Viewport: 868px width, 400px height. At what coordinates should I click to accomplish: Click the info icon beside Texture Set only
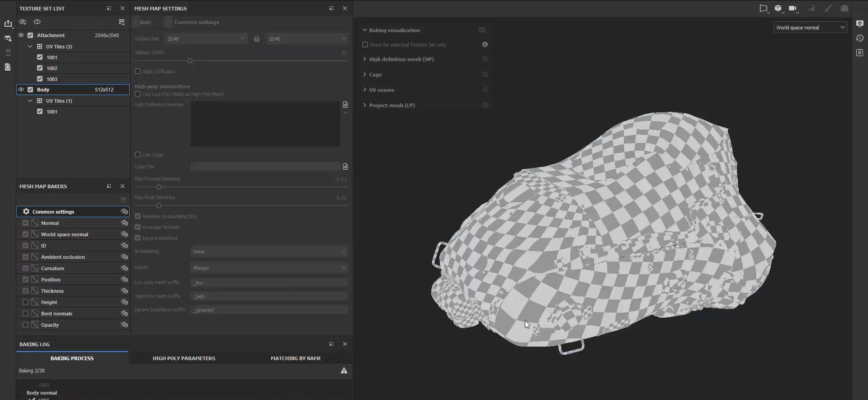tap(485, 44)
